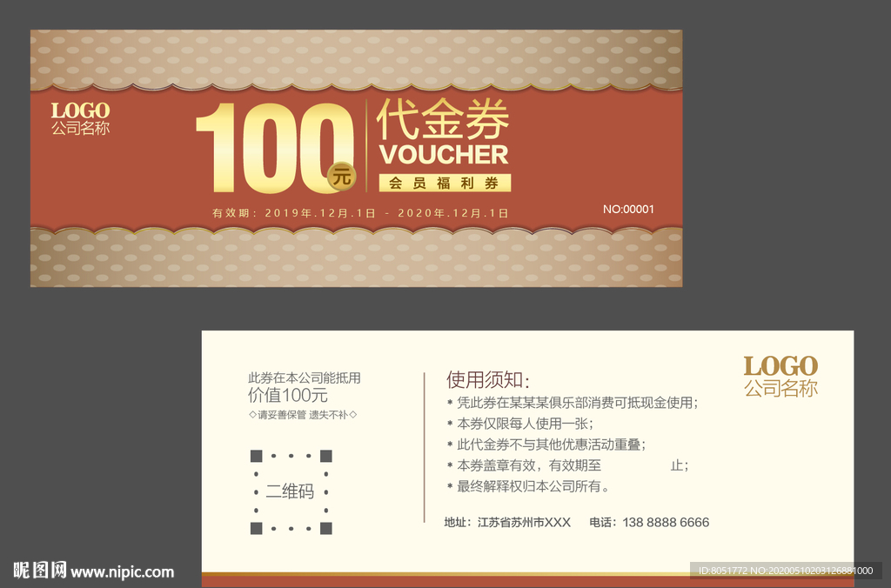Click the rule 本券仅限每人使用一张
891x588 pixels.
pos(520,424)
